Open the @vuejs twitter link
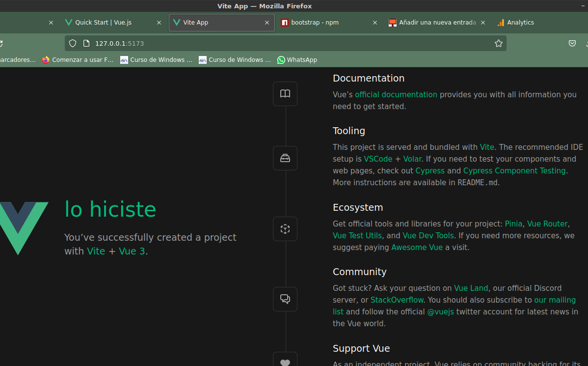Image resolution: width=588 pixels, height=366 pixels. click(440, 312)
